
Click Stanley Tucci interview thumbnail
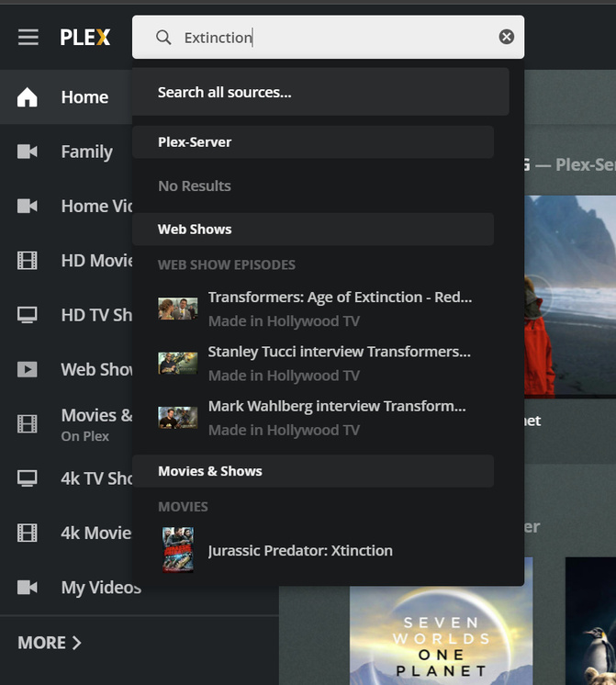pos(178,363)
